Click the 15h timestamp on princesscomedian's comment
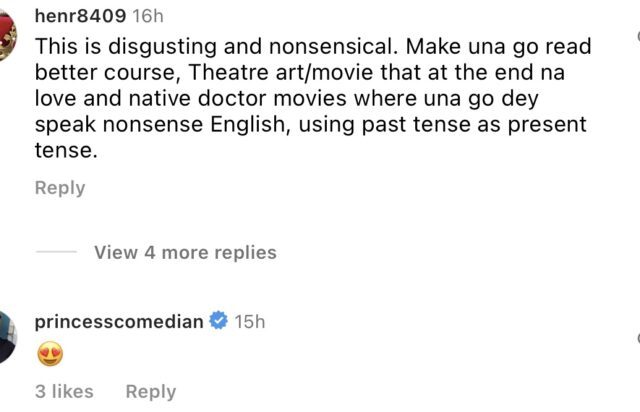The width and height of the screenshot is (640, 412). click(250, 322)
